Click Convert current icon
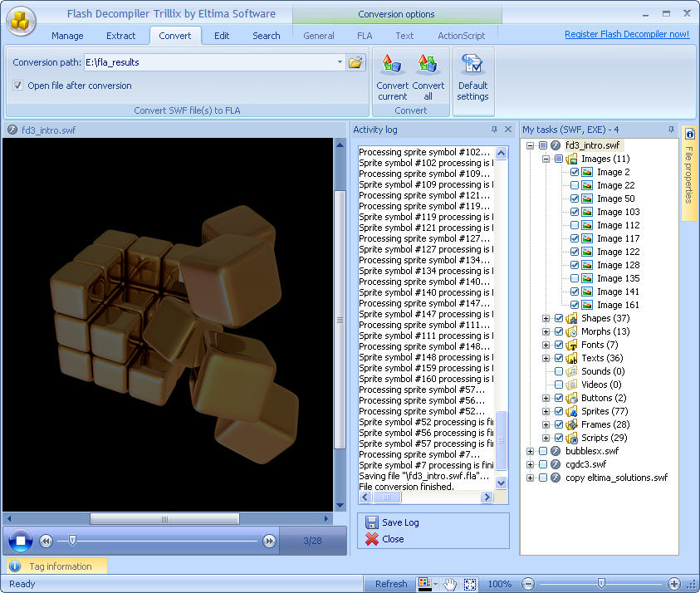700x593 pixels. pos(392,64)
